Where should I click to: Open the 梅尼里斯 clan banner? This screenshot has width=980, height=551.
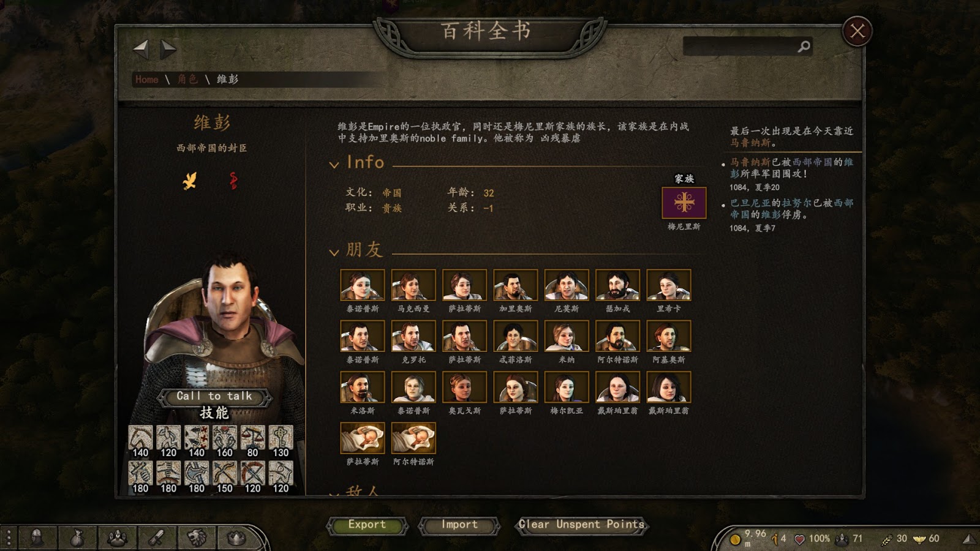pyautogui.click(x=684, y=203)
